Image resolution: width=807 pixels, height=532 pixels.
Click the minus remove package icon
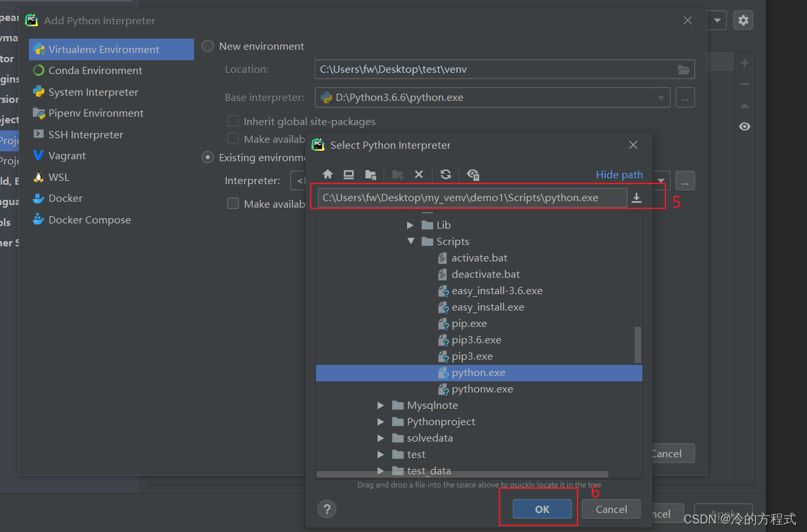pyautogui.click(x=745, y=84)
